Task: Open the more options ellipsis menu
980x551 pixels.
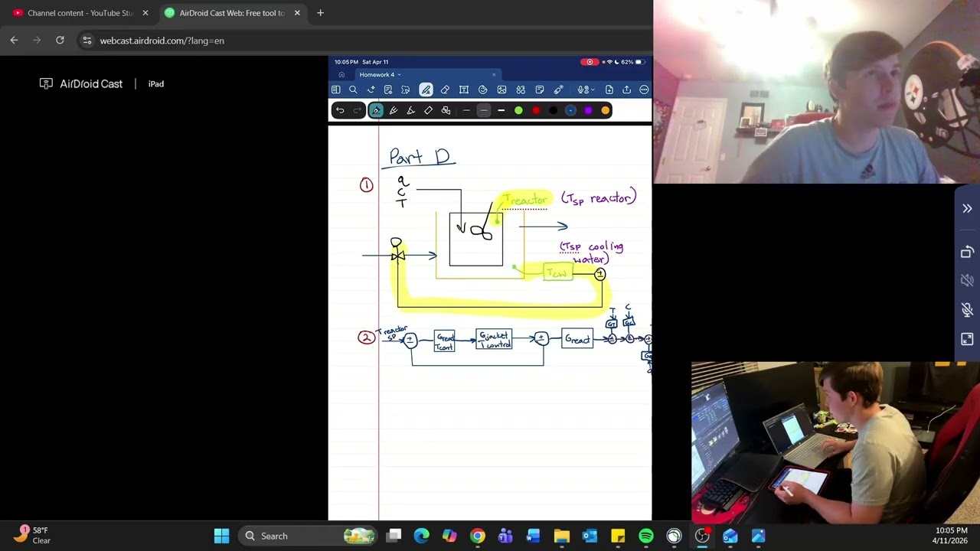Action: point(644,90)
